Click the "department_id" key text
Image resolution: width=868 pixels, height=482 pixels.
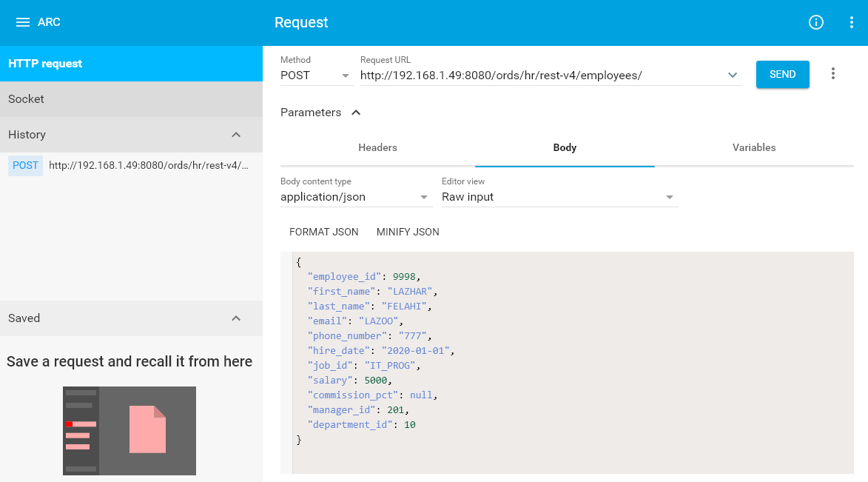pyautogui.click(x=350, y=425)
